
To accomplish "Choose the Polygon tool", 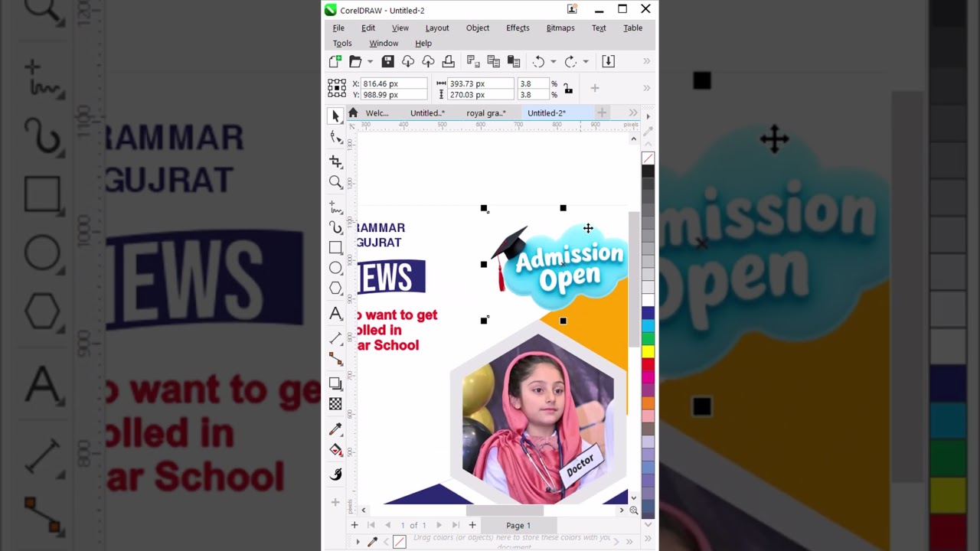I will pos(335,288).
